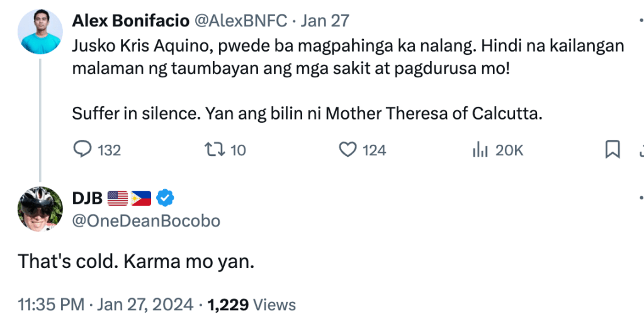Click DJB's blue verified badge

coord(165,199)
